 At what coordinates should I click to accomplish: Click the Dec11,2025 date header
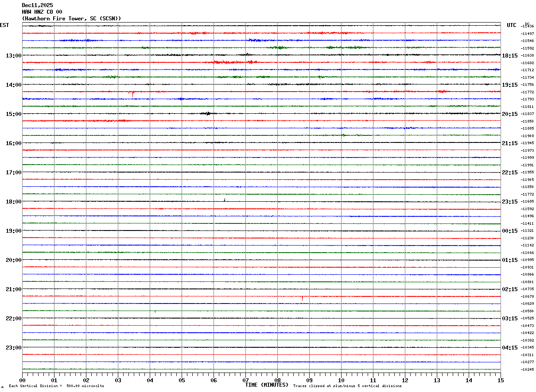pyautogui.click(x=37, y=5)
